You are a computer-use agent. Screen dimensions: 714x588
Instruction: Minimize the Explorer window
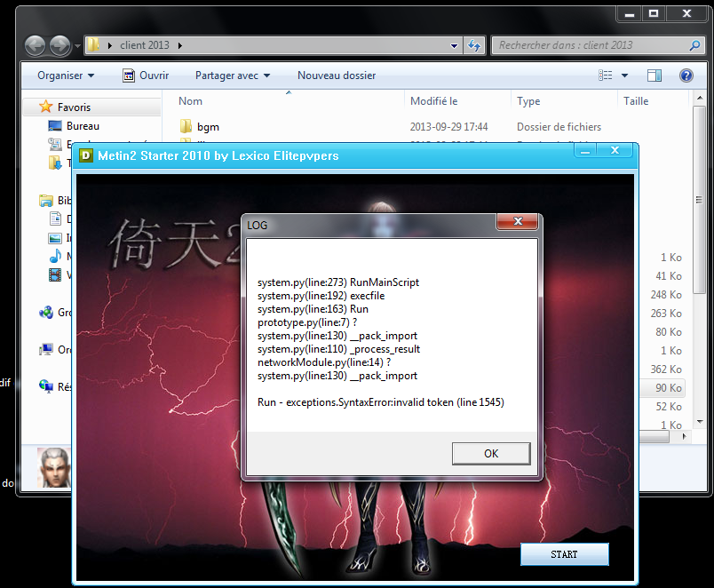630,13
